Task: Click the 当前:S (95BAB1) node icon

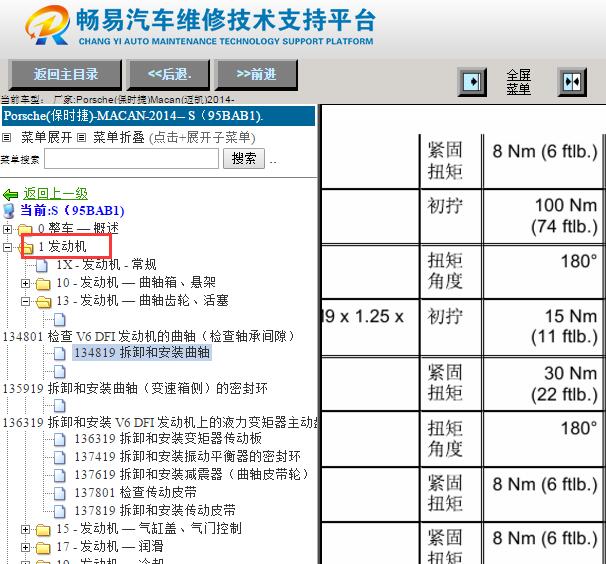Action: click(x=9, y=211)
